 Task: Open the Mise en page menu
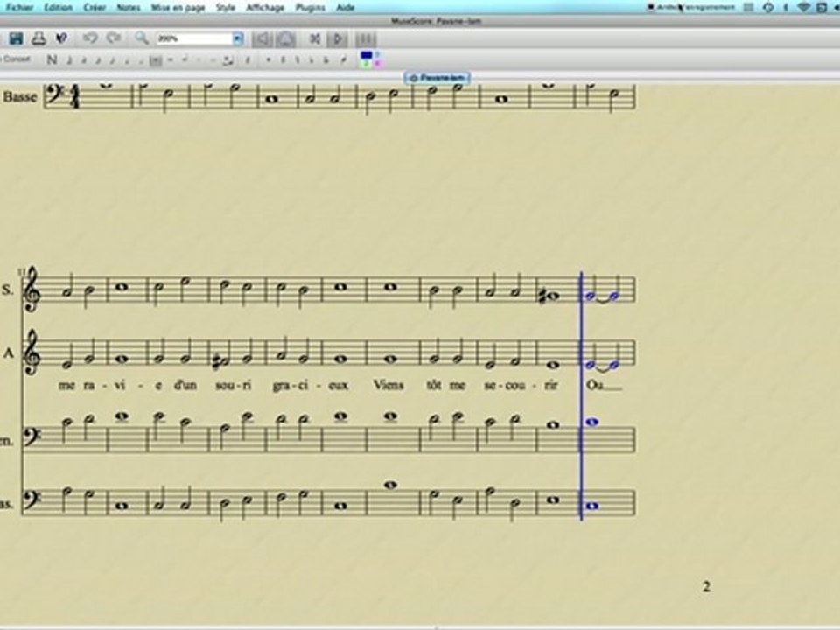(x=178, y=8)
